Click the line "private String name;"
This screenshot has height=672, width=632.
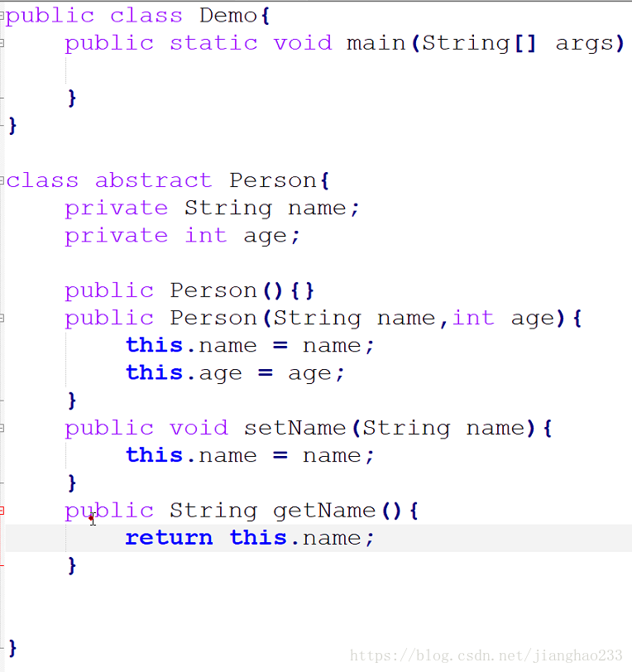[x=212, y=209]
